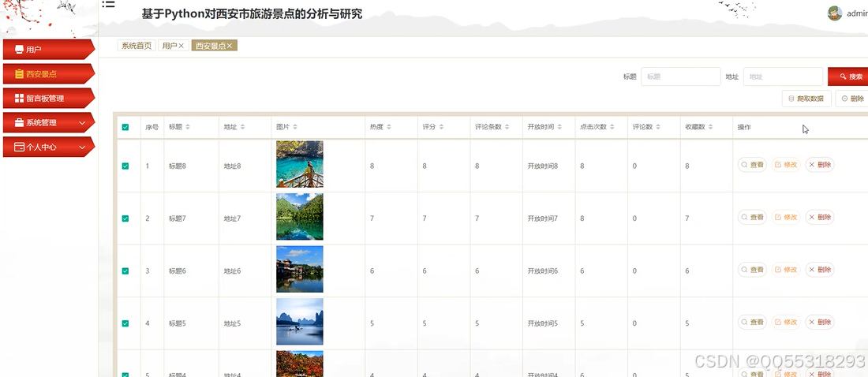Screen dimensions: 868x377
Task: Sort by 点击次数 column arrows
Action: coord(612,127)
